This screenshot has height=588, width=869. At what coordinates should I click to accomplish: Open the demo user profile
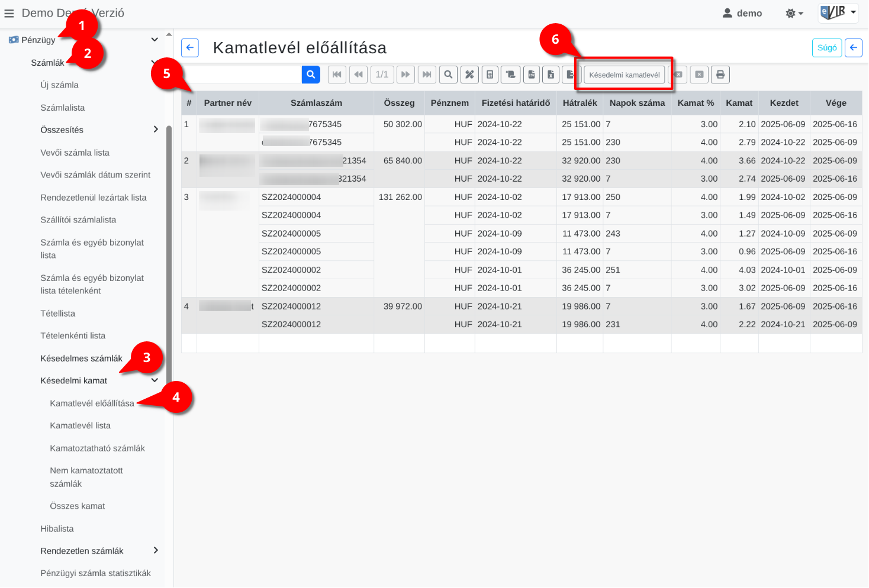[742, 13]
